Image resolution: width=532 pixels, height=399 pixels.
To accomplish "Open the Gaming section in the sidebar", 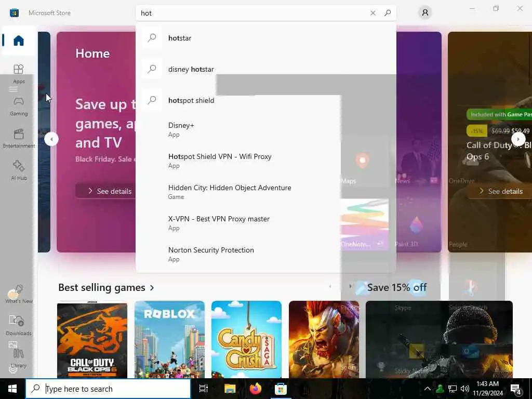I will [x=19, y=106].
